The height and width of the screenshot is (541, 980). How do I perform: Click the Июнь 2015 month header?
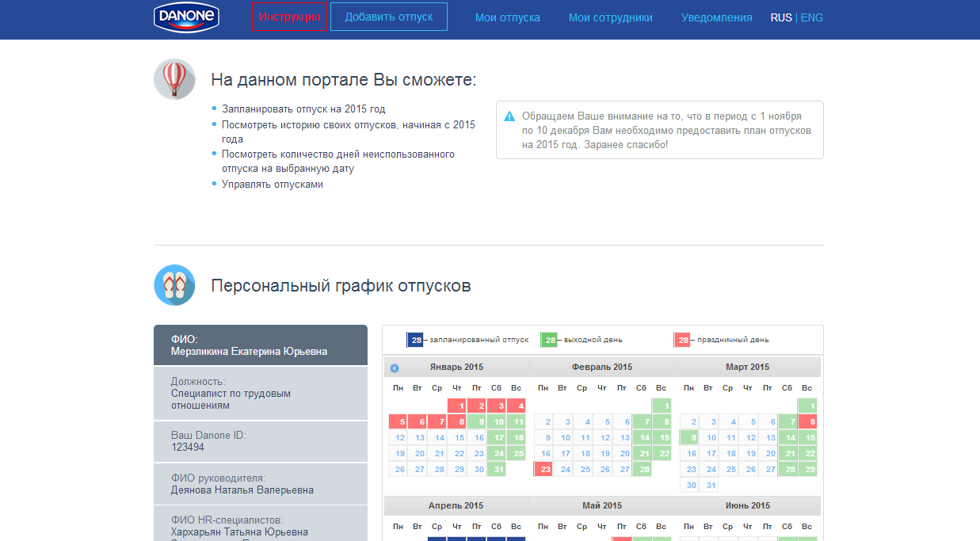tap(748, 505)
